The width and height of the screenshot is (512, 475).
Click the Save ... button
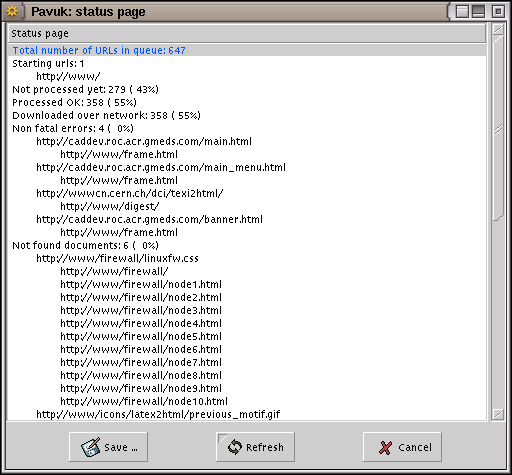point(108,447)
